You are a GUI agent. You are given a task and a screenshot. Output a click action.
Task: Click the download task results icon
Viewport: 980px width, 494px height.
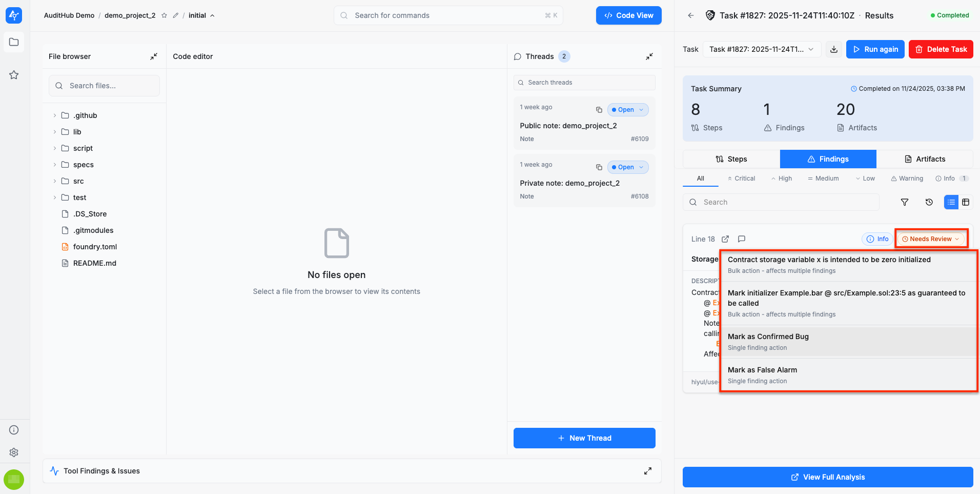[834, 49]
